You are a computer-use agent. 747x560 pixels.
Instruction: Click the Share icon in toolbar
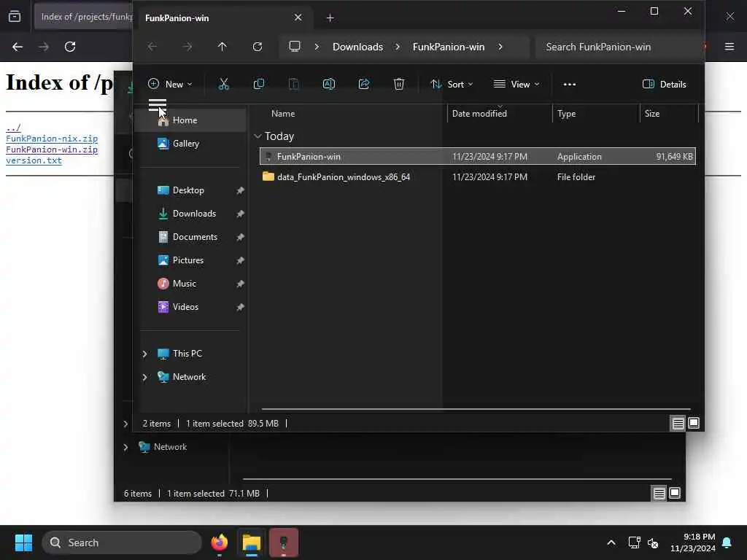click(x=364, y=85)
